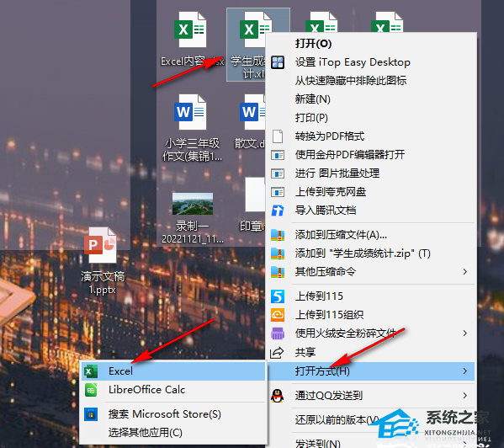Expand the 使用火绒安全粉碎文件 submenu arrow
This screenshot has height=448, width=504.
(464, 333)
